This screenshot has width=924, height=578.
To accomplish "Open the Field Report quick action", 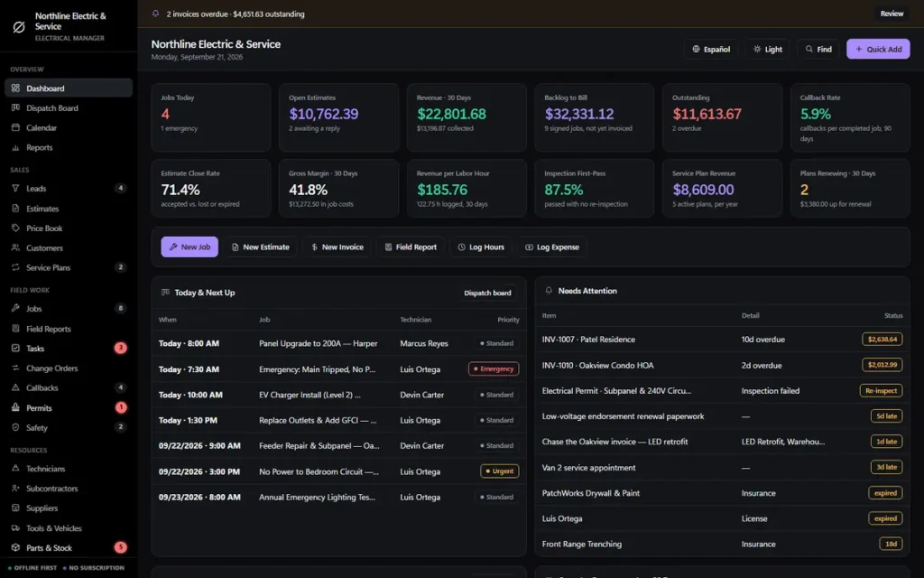I will 411,247.
